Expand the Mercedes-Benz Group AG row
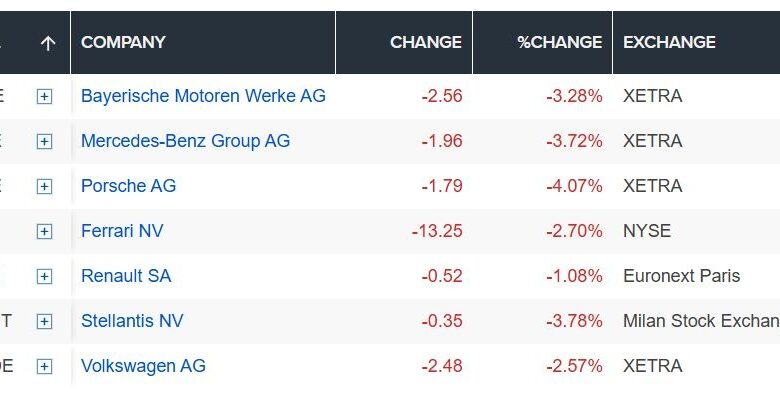Image resolution: width=780 pixels, height=419 pixels. [x=44, y=142]
